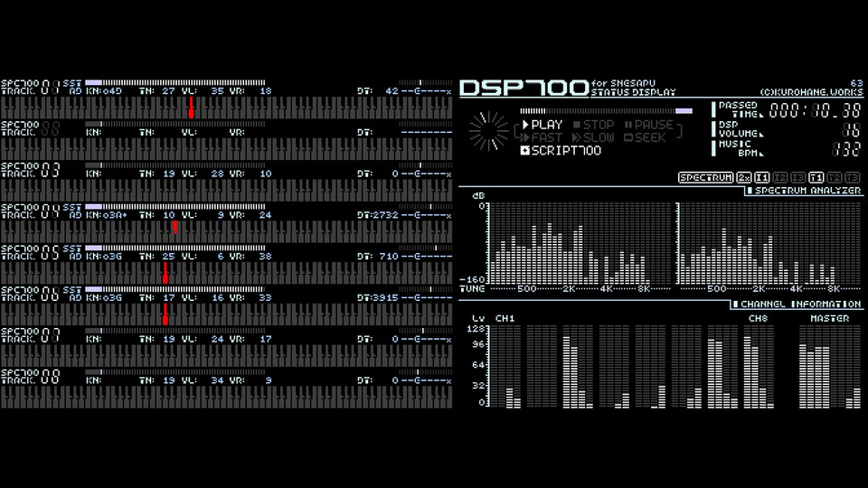The image size is (868, 488).
Task: Select the SPECTRUM mode button
Action: [706, 178]
